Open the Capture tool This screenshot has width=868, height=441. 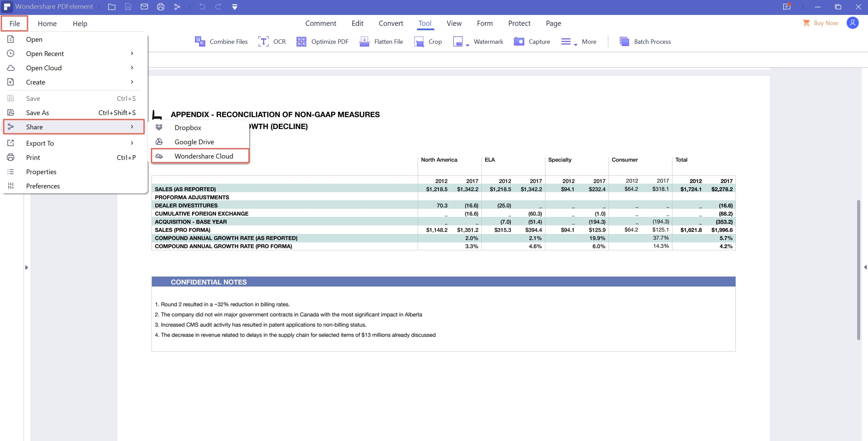[532, 41]
